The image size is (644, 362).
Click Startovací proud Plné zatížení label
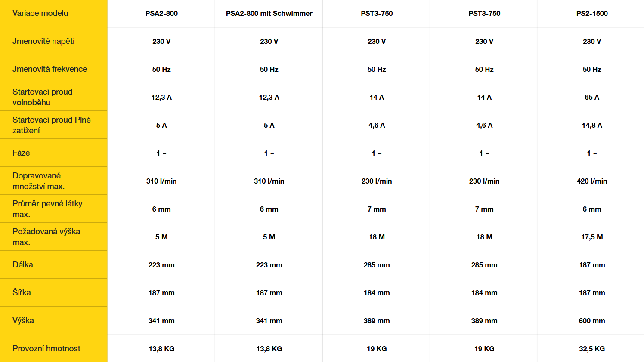[x=52, y=125]
